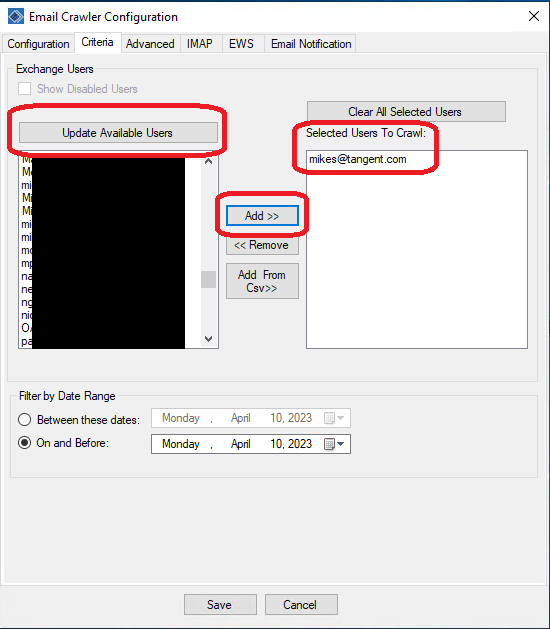Switch to the Configuration tab

[38, 44]
